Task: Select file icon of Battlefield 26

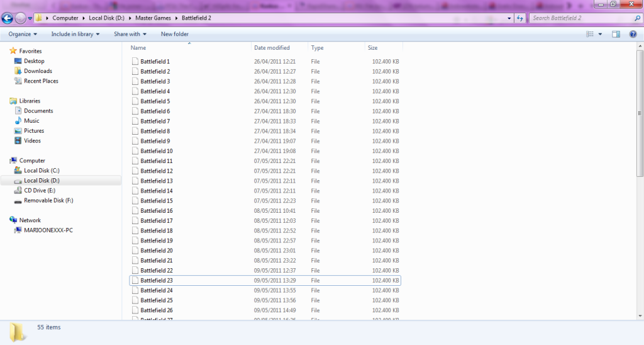Action: pos(135,310)
